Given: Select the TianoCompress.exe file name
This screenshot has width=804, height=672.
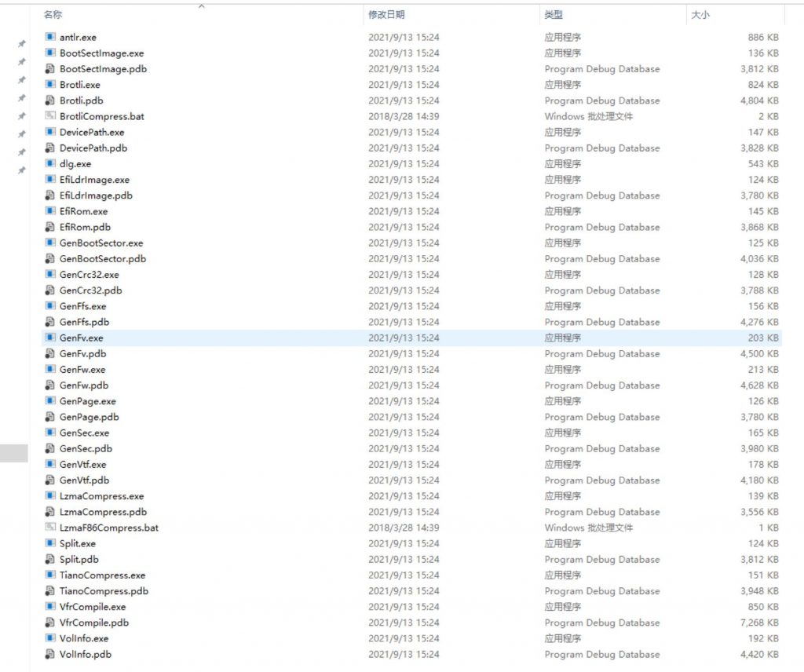Looking at the screenshot, I should [102, 575].
